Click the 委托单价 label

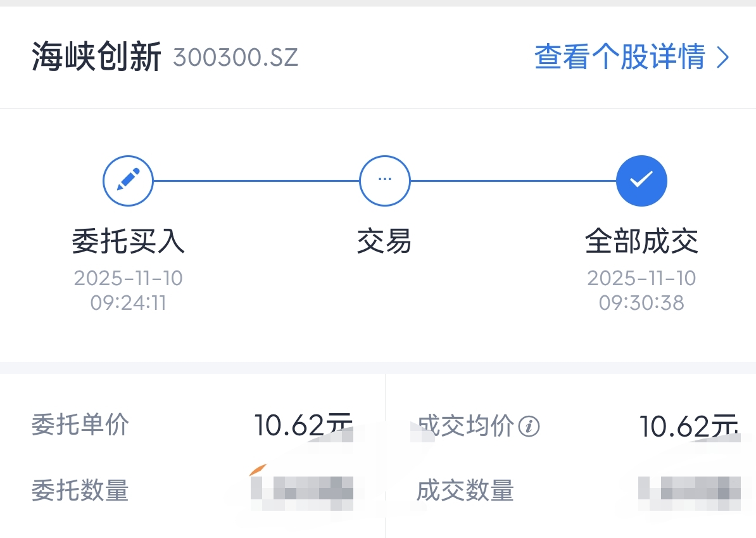point(80,425)
